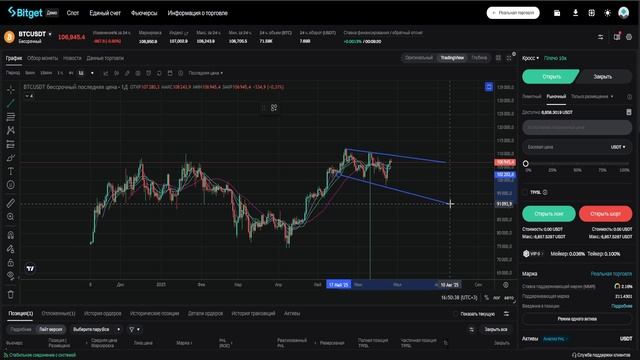Expand the timeframe more-options arrow

point(92,73)
